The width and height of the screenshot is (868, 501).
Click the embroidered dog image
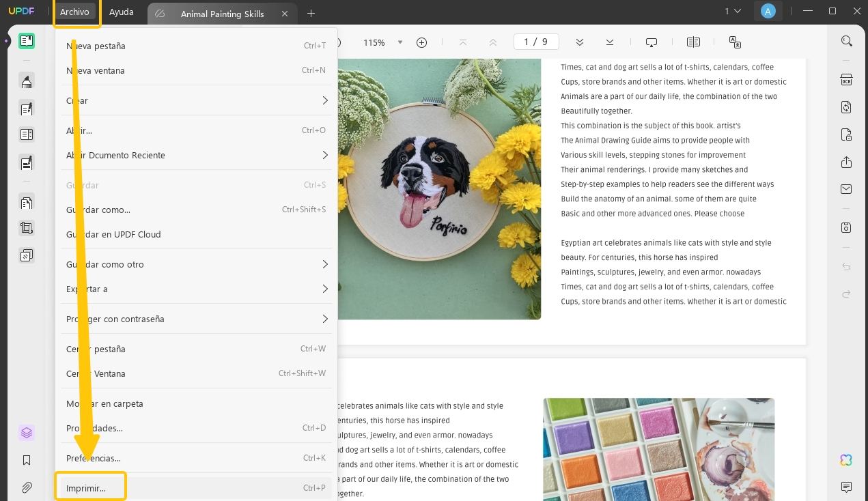[x=439, y=190]
